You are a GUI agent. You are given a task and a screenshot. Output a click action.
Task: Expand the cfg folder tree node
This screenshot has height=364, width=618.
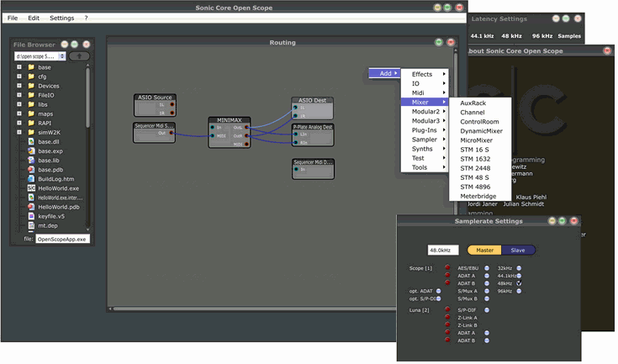tap(18, 76)
